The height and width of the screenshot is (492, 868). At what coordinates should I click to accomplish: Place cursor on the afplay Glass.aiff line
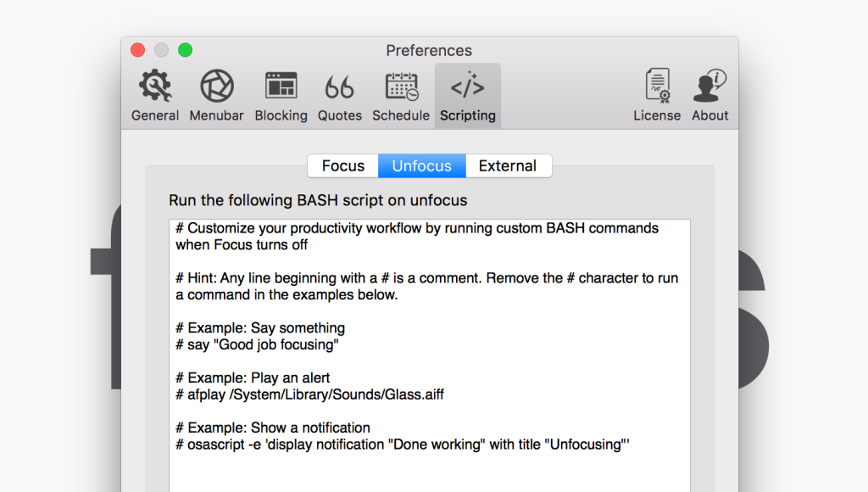[310, 394]
